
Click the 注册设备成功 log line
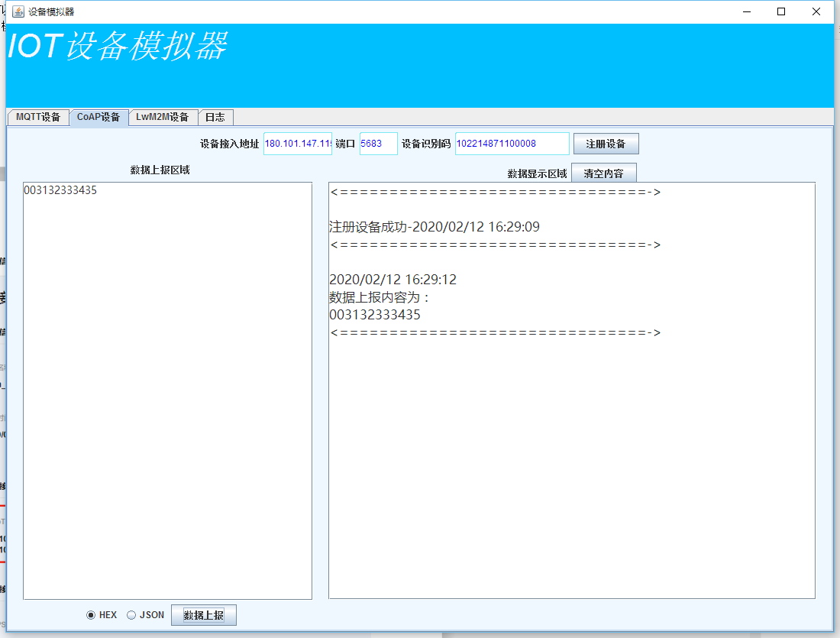pyautogui.click(x=434, y=227)
